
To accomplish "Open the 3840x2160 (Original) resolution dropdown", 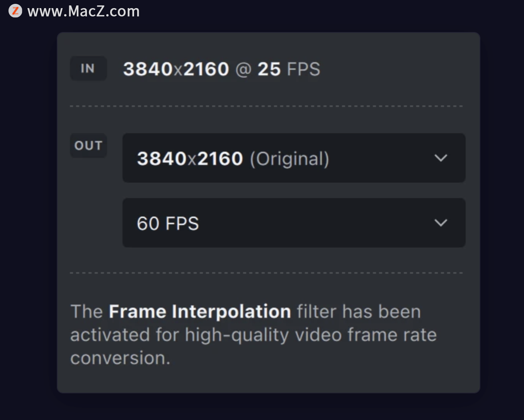I will [294, 158].
